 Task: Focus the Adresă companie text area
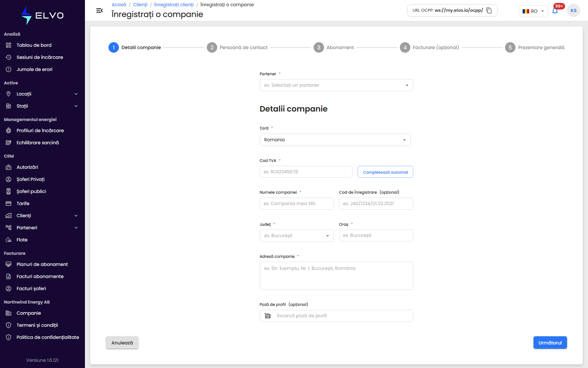(336, 276)
